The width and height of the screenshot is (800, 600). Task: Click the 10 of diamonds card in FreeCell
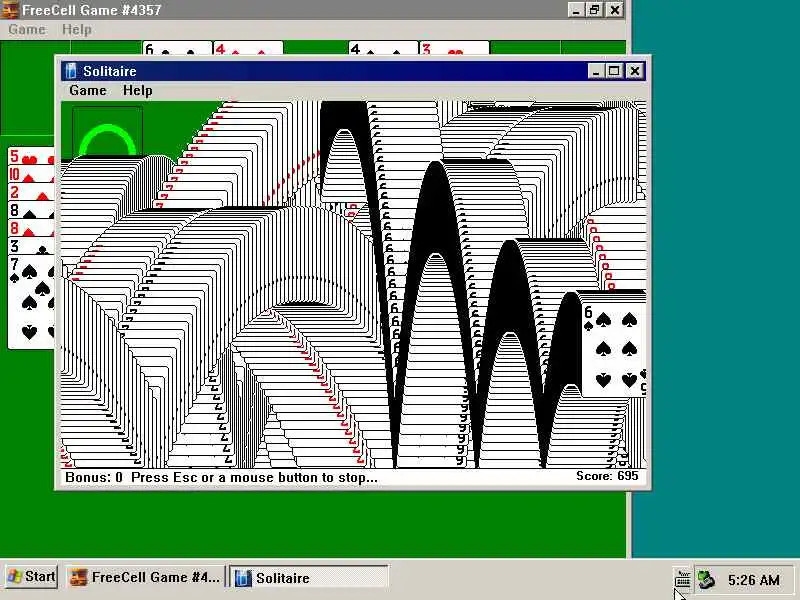[31, 174]
